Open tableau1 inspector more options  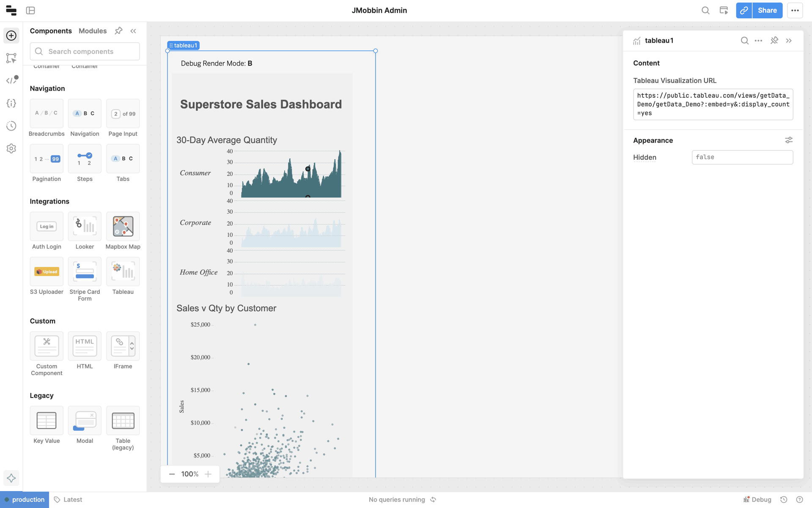coord(758,41)
